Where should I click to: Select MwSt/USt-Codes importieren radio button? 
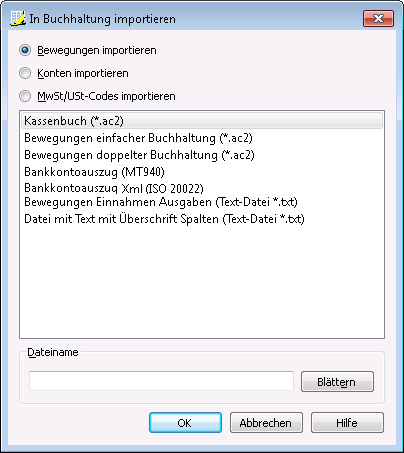[25, 96]
